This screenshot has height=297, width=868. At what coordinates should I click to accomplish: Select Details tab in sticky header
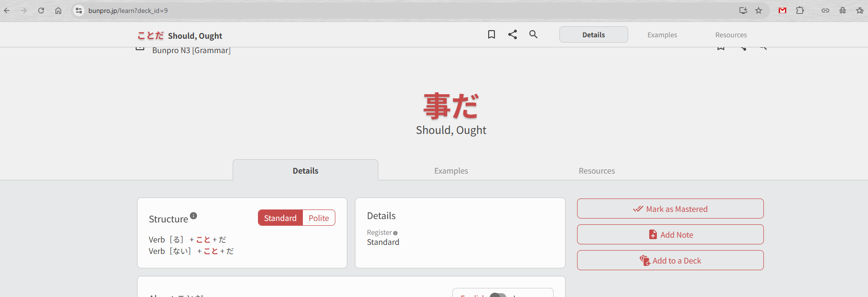coord(593,35)
